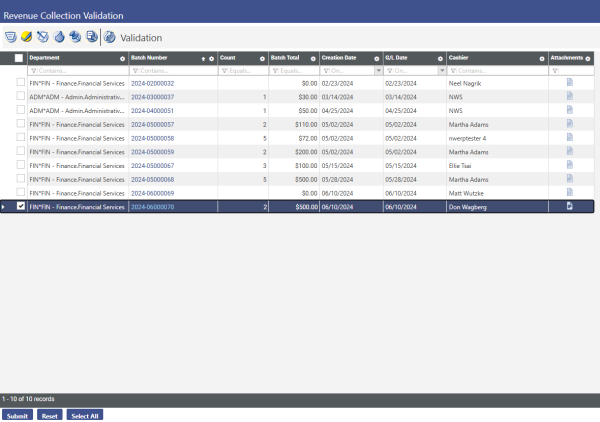Open the Creation Date filter dropdown
This screenshot has height=422, width=600.
click(x=378, y=70)
